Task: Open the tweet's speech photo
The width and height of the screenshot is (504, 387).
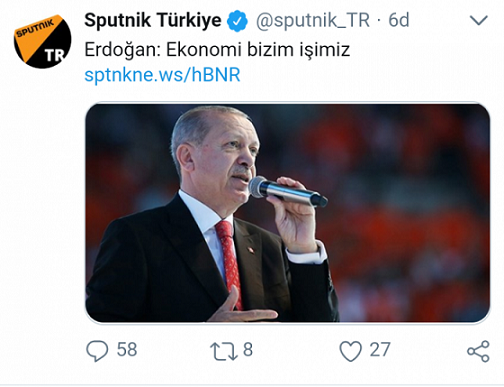Action: click(287, 212)
